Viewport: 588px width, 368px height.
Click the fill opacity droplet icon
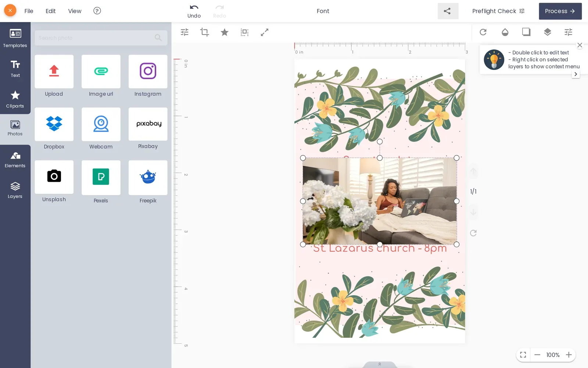[x=505, y=32]
